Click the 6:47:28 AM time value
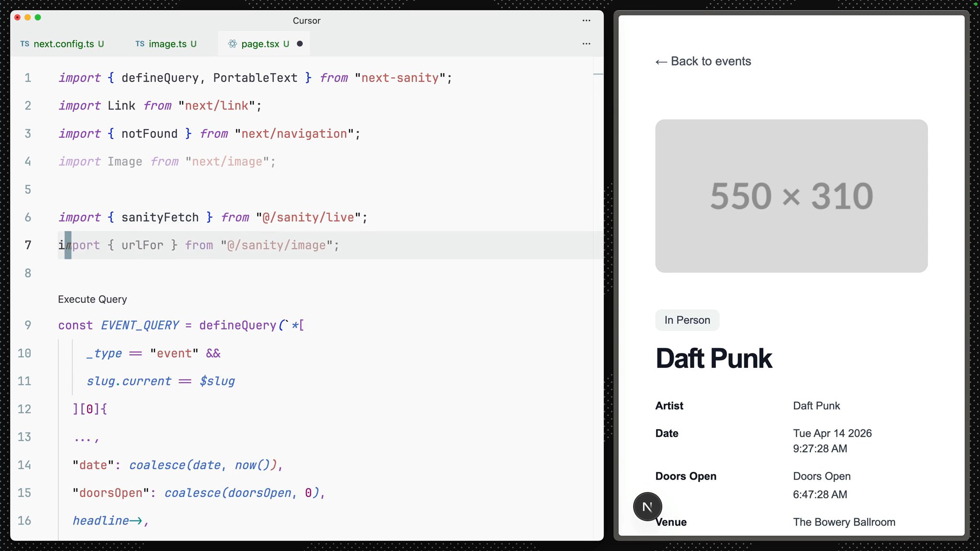 (820, 495)
